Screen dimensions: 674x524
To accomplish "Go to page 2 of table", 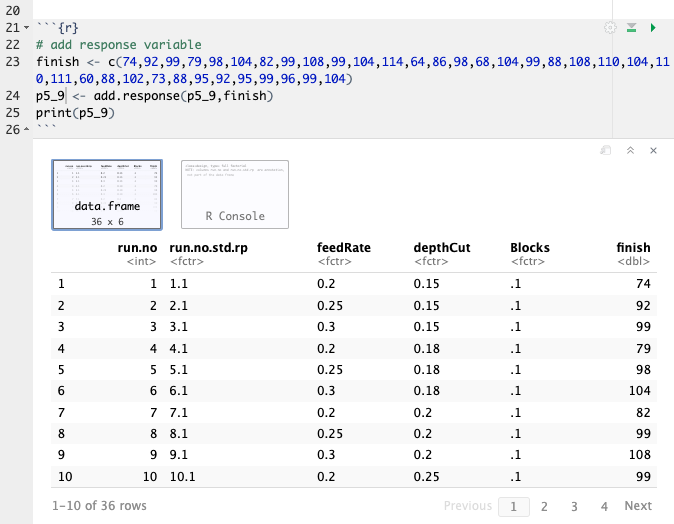I will coord(544,506).
